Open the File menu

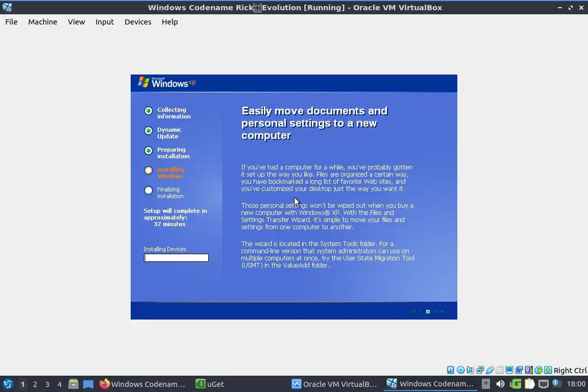click(11, 22)
